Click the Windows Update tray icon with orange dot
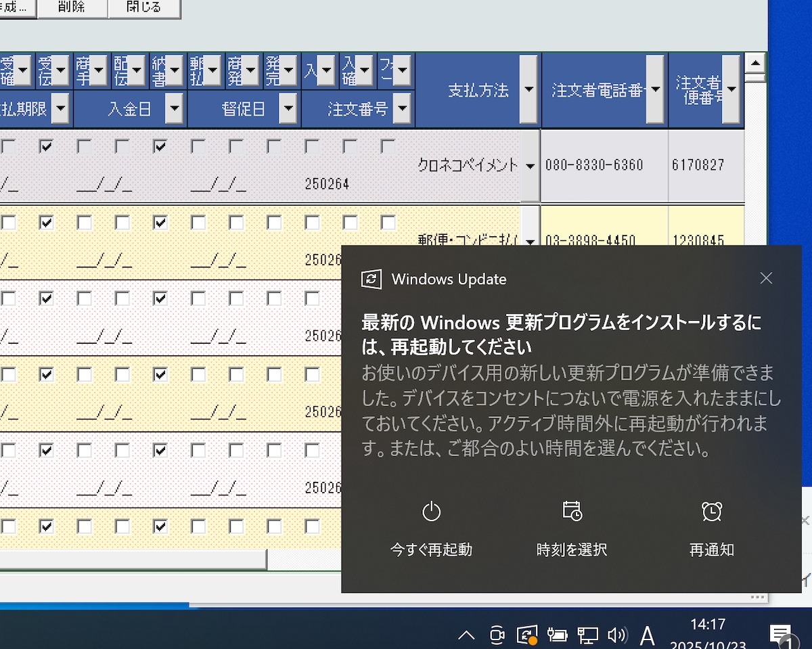 (526, 635)
